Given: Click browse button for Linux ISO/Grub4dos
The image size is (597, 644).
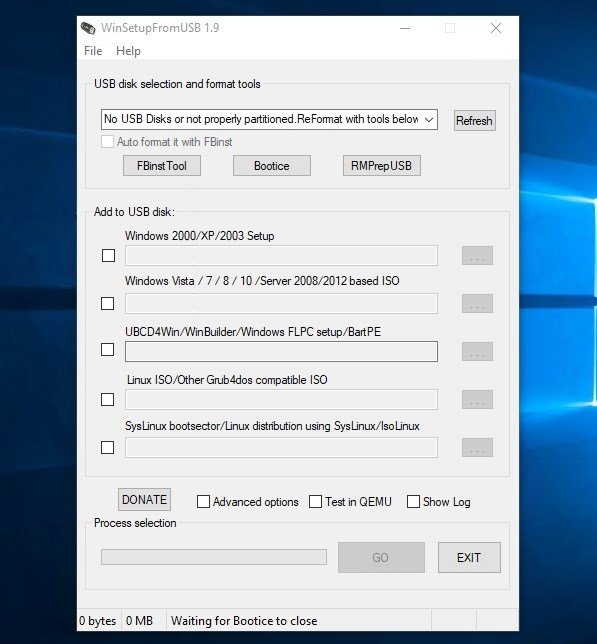Looking at the screenshot, I should [477, 399].
